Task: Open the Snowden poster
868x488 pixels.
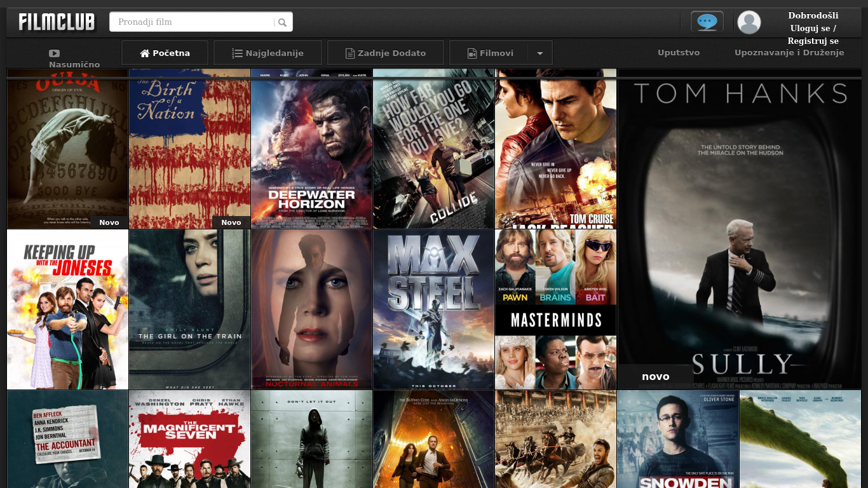Action: pos(677,439)
